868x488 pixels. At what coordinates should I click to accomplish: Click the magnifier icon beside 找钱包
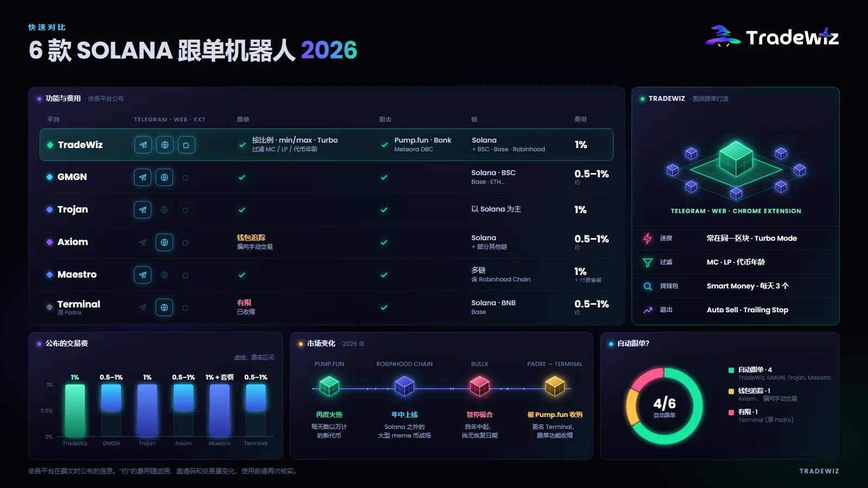pos(648,286)
